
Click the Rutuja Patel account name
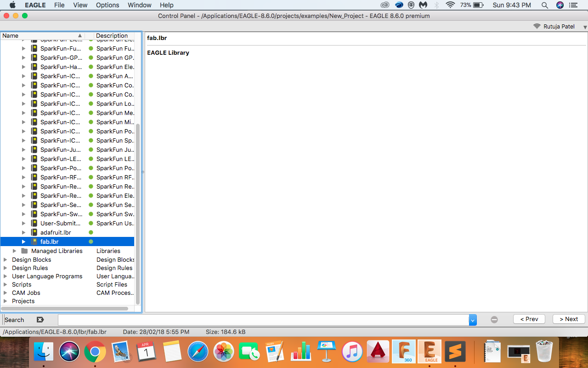[559, 26]
